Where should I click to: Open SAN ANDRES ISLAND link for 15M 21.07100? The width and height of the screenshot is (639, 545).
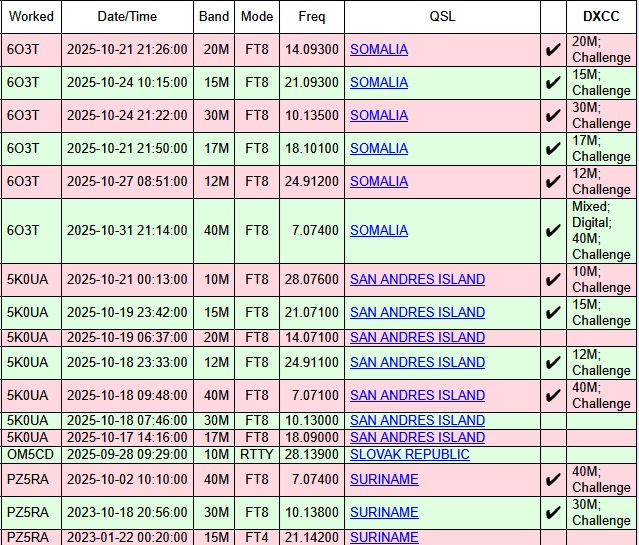pos(417,313)
